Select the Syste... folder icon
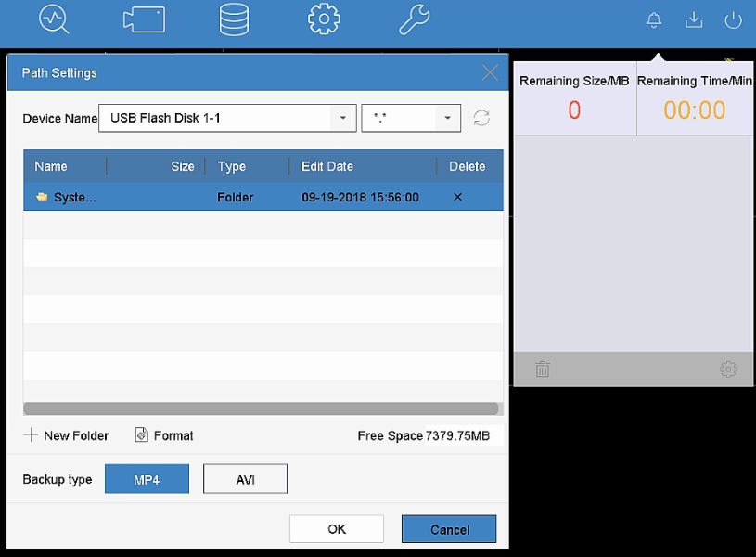 (x=42, y=197)
